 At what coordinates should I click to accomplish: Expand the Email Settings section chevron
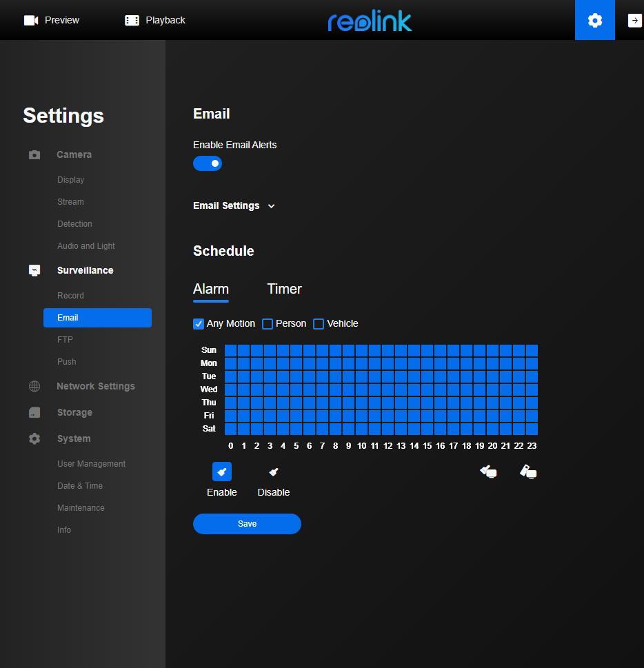[271, 206]
